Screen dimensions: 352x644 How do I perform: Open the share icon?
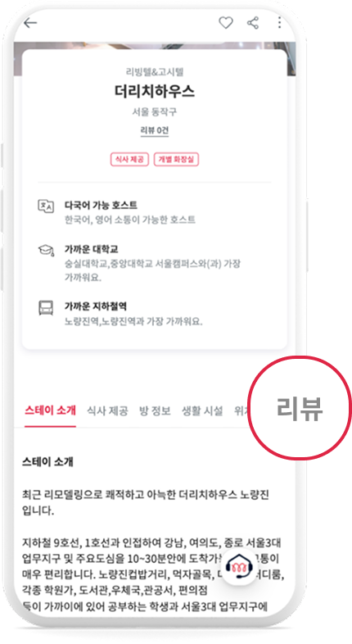tap(253, 23)
